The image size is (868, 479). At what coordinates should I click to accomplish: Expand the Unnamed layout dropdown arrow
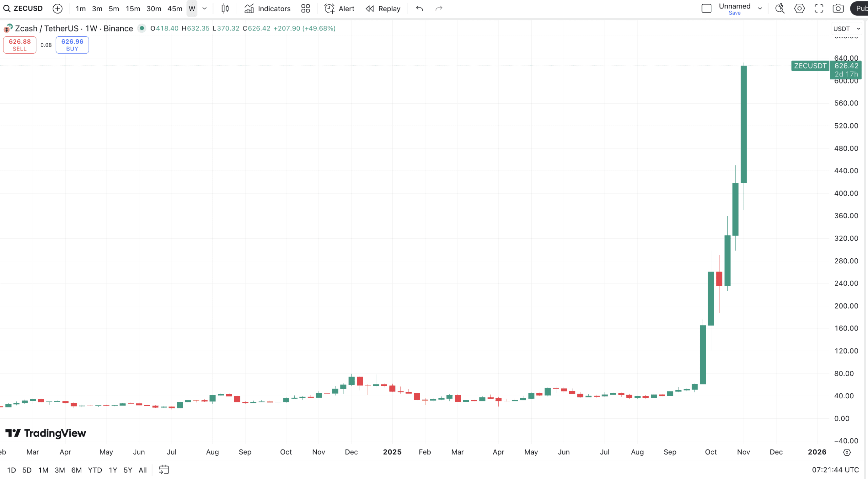tap(760, 8)
